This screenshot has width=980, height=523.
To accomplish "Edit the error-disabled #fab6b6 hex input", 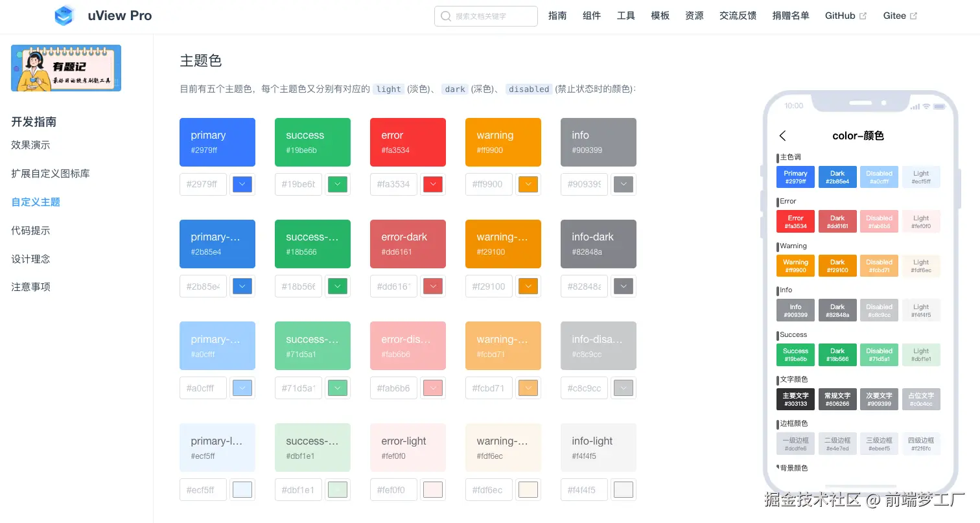I will [x=393, y=388].
